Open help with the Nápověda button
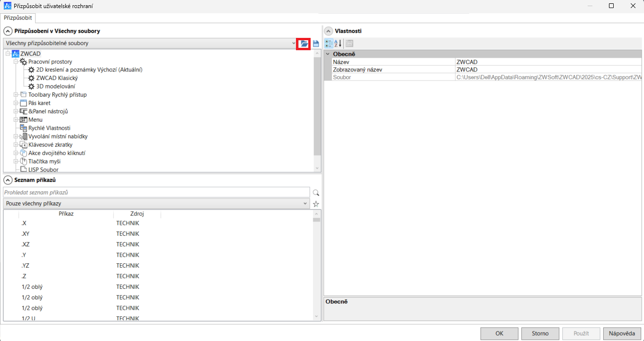 tap(622, 333)
